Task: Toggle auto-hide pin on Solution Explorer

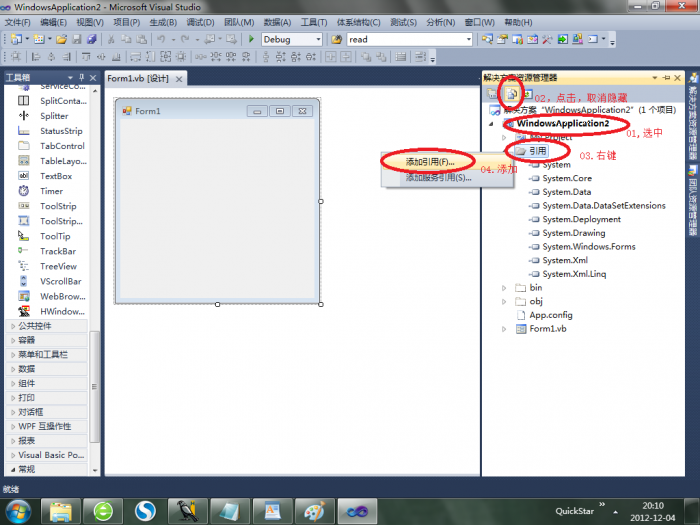Action: (667, 78)
